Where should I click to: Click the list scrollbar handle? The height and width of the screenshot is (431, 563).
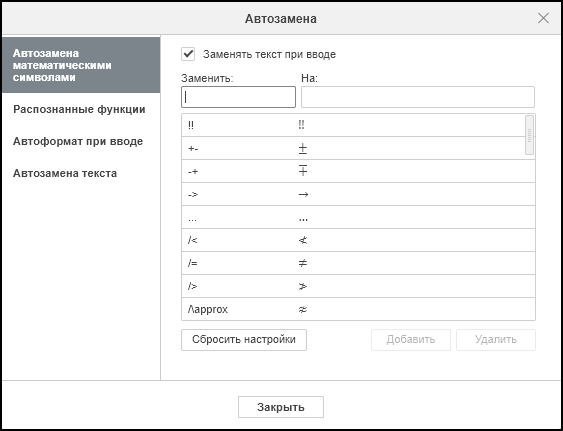click(529, 135)
